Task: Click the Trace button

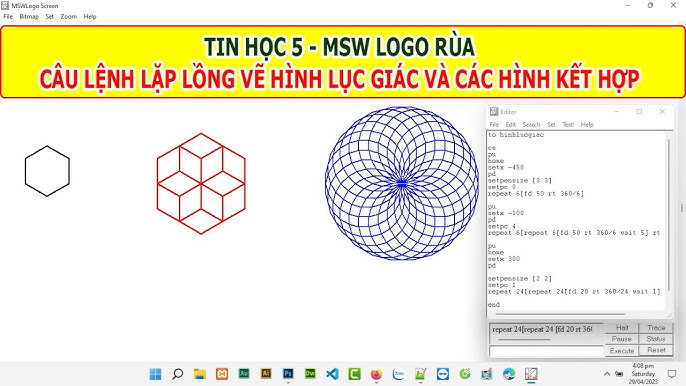Action: tap(656, 328)
